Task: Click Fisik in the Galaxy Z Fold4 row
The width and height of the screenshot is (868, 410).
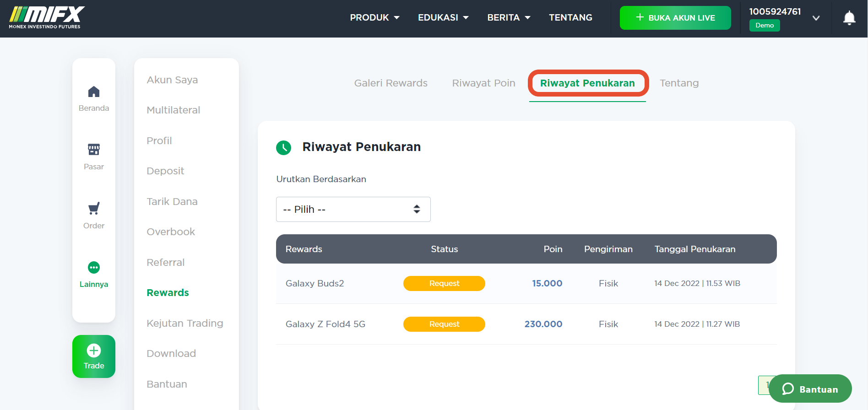Action: pos(608,324)
